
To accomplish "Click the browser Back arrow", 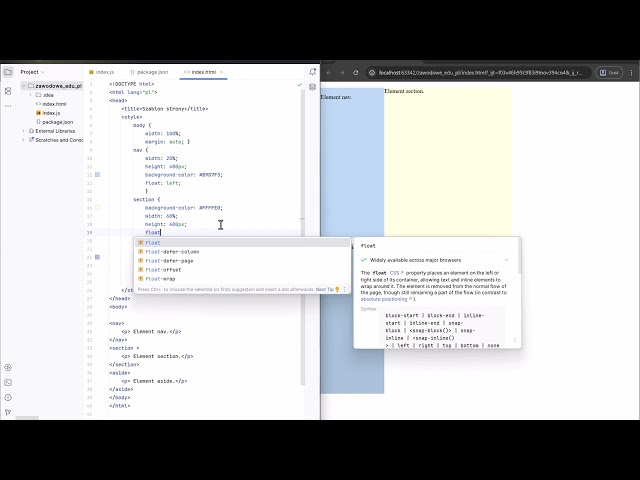I will (329, 73).
